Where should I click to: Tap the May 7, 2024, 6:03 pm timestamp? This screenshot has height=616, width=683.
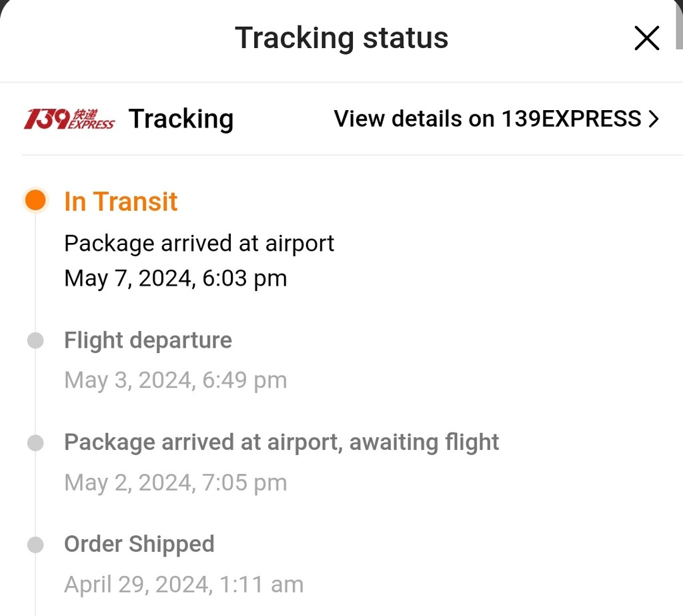[175, 278]
